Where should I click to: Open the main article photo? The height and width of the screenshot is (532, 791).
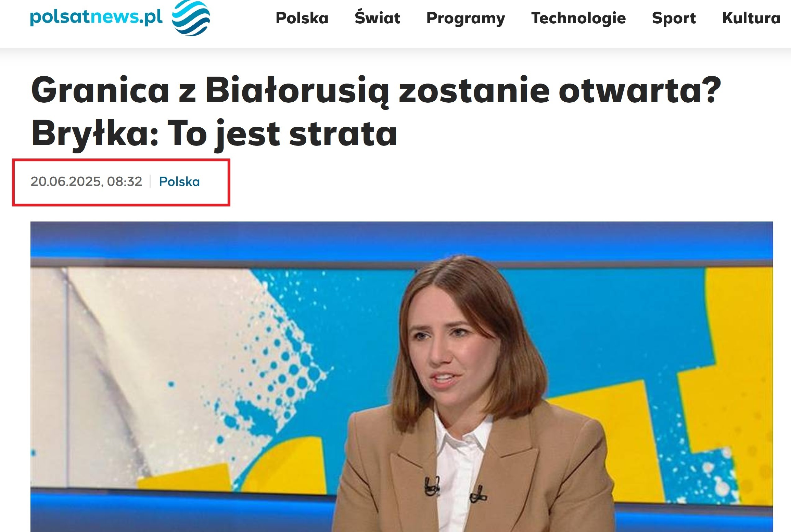[402, 377]
